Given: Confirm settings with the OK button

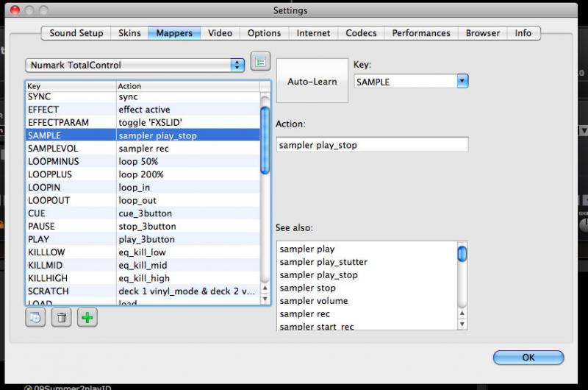Looking at the screenshot, I should [528, 357].
